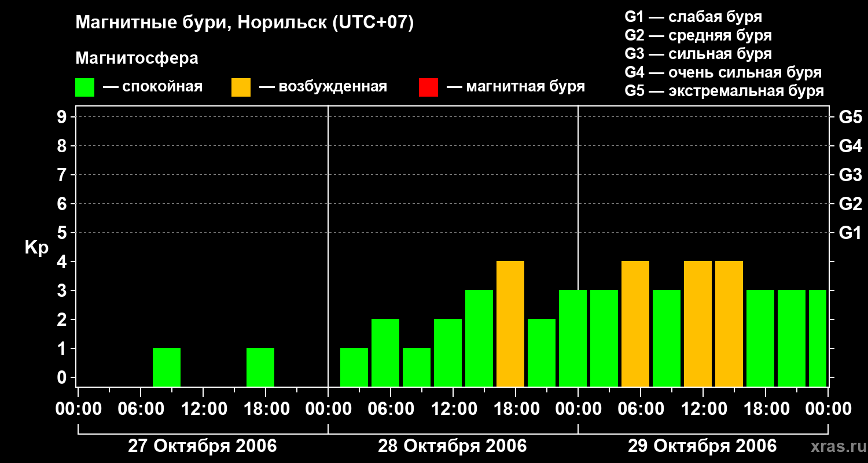
Task: Click the '27 Октября 2006' date label
Action: click(x=202, y=446)
